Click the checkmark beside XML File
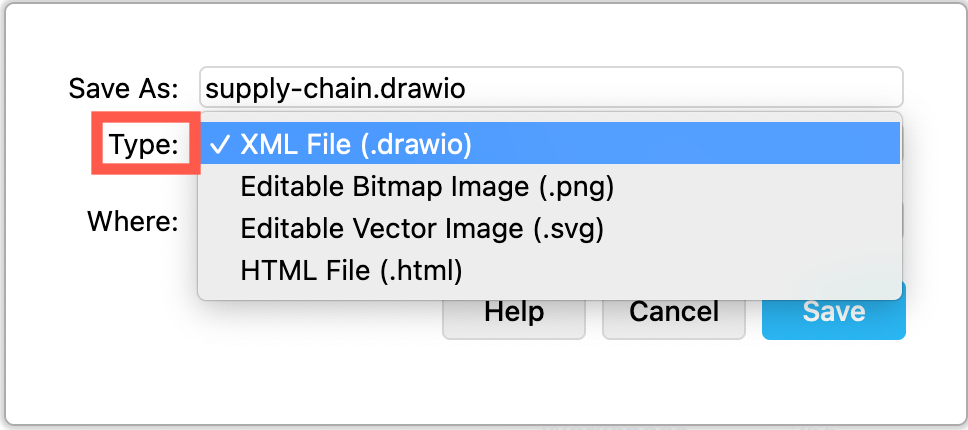The height and width of the screenshot is (430, 968). tap(221, 145)
